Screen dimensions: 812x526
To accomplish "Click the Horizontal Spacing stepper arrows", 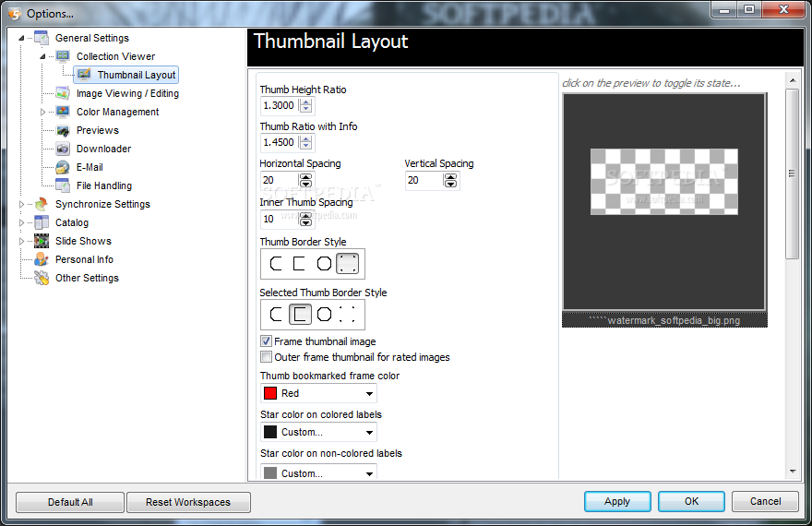I will point(306,180).
